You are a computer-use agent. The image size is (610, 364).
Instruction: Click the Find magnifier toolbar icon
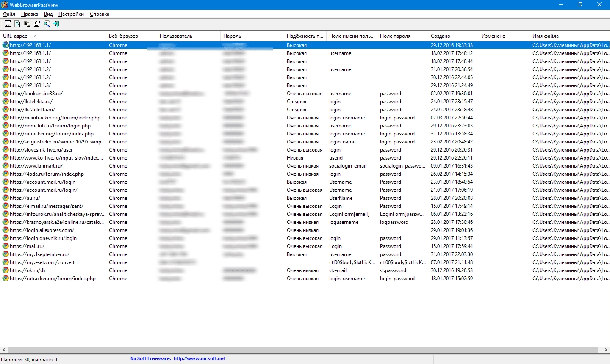tap(47, 24)
